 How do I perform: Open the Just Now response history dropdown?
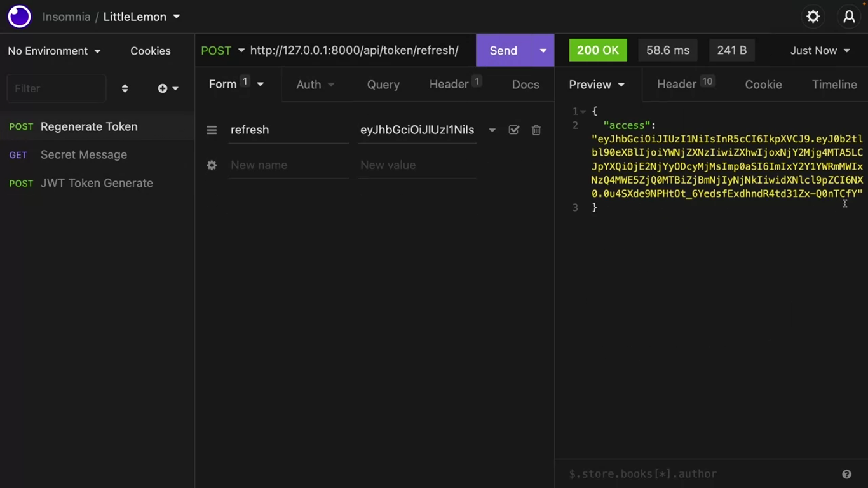820,51
